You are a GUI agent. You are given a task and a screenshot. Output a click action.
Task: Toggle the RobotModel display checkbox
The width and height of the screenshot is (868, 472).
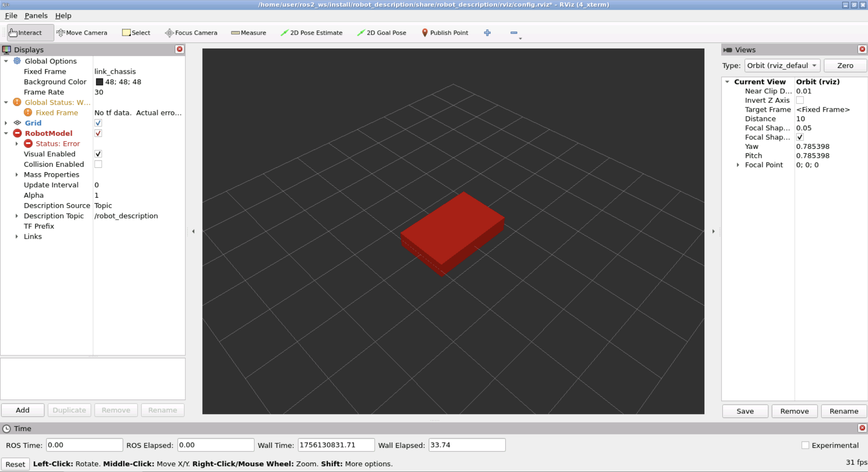click(x=98, y=133)
